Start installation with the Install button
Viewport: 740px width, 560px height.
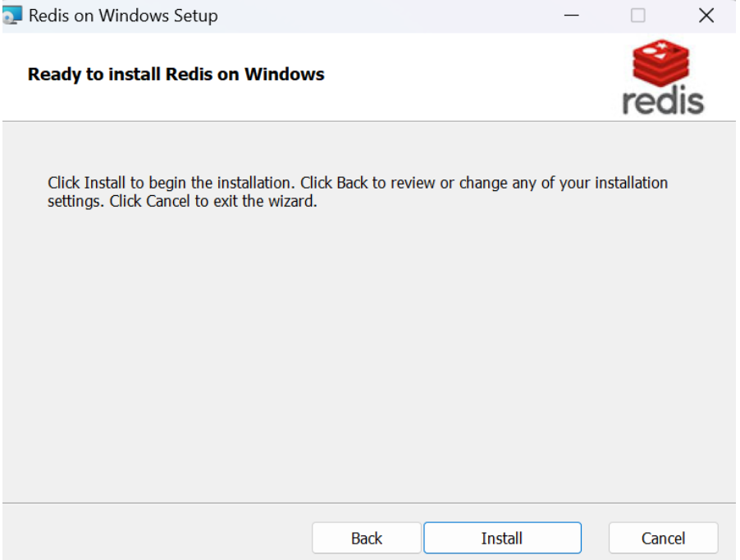click(502, 538)
